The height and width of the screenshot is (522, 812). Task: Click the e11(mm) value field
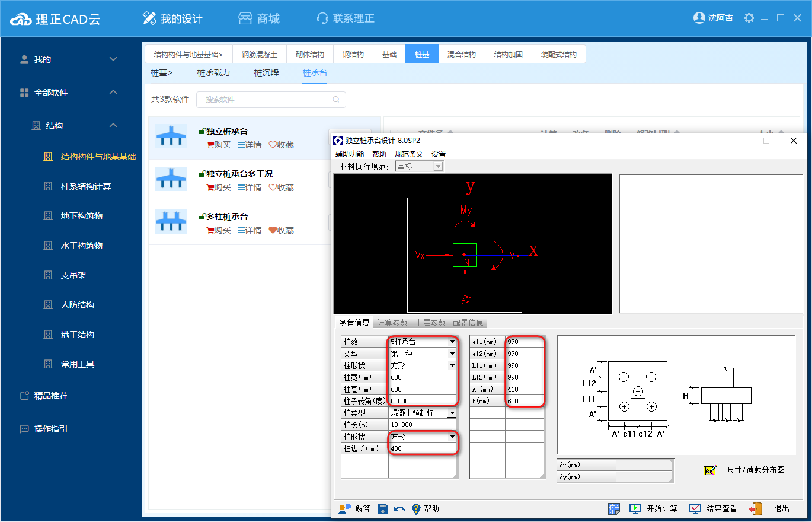[525, 342]
